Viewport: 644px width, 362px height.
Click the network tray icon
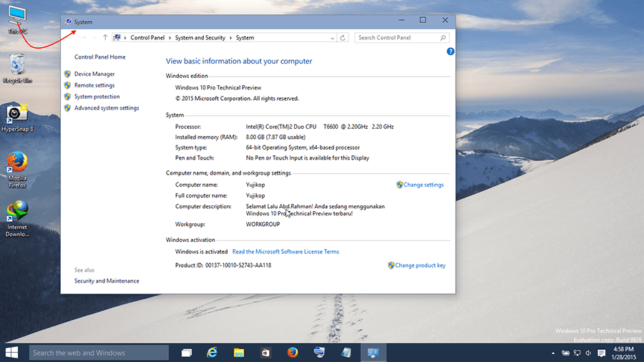click(x=577, y=353)
